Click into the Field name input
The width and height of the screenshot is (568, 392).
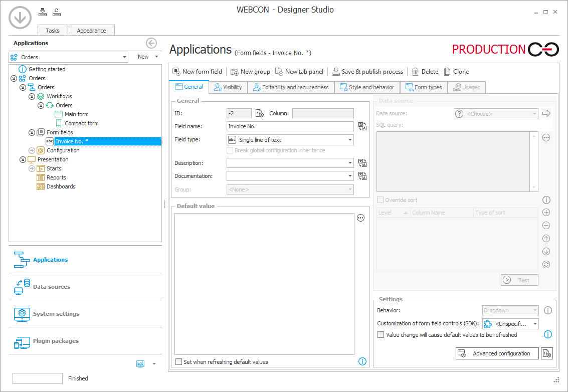click(x=290, y=126)
